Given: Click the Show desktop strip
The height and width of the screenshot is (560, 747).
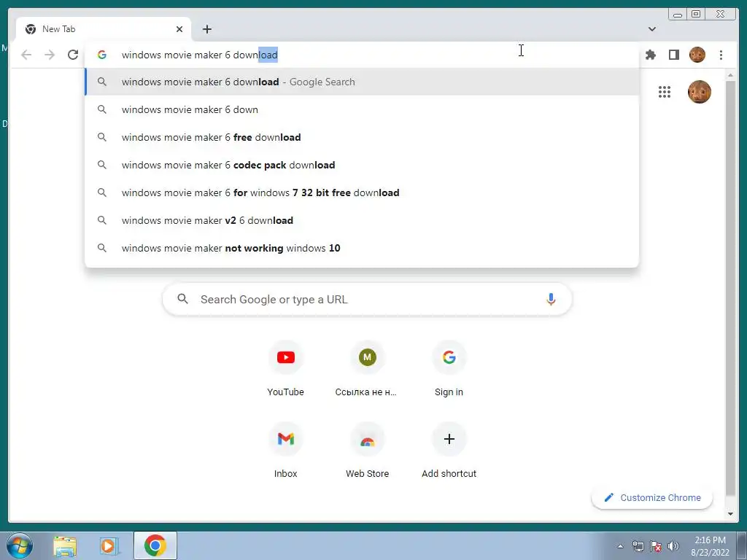Looking at the screenshot, I should 742,545.
